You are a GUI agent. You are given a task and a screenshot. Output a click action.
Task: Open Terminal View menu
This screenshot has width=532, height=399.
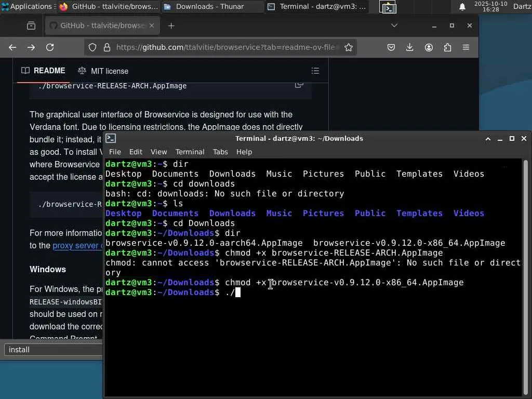[159, 152]
